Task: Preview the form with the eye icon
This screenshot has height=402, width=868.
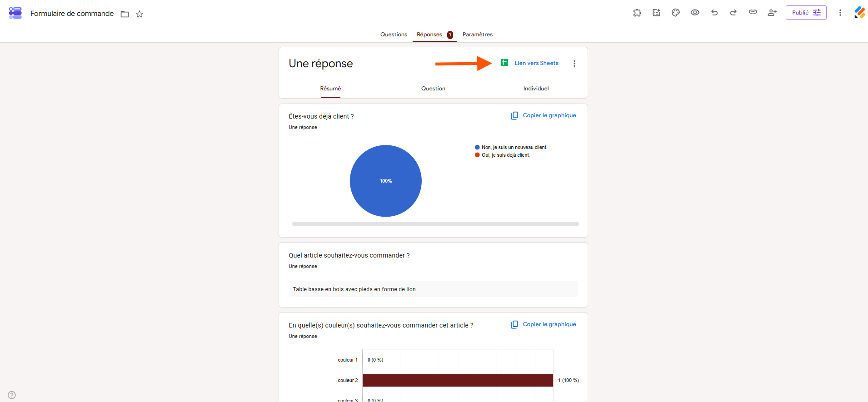Action: pyautogui.click(x=695, y=13)
